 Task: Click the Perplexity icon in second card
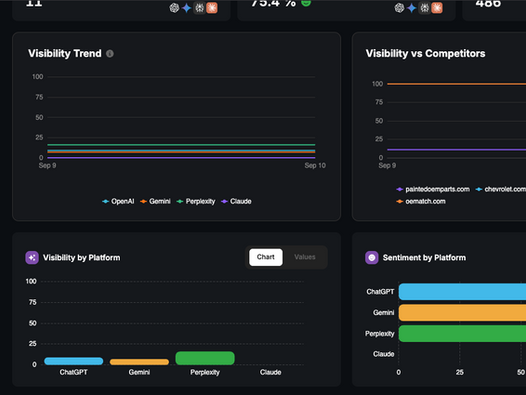(x=424, y=8)
